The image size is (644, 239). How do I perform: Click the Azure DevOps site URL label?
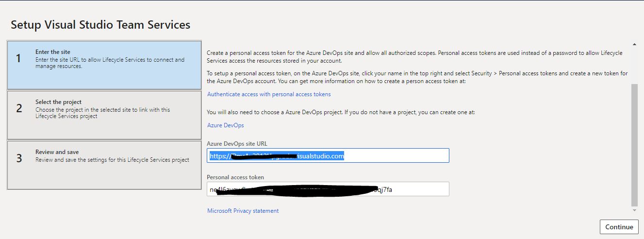237,144
